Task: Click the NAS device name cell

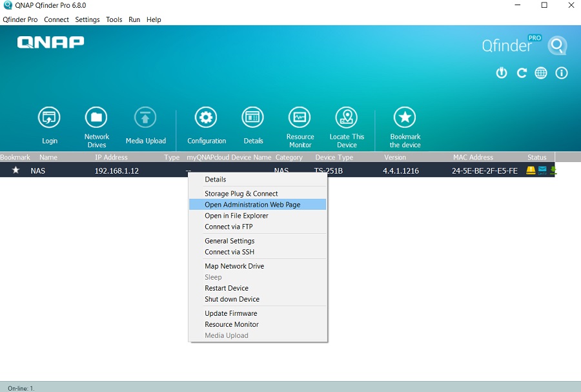Action: (x=38, y=170)
